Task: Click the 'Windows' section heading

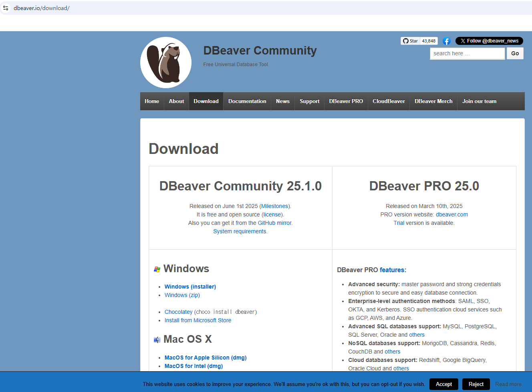Action: (x=186, y=269)
